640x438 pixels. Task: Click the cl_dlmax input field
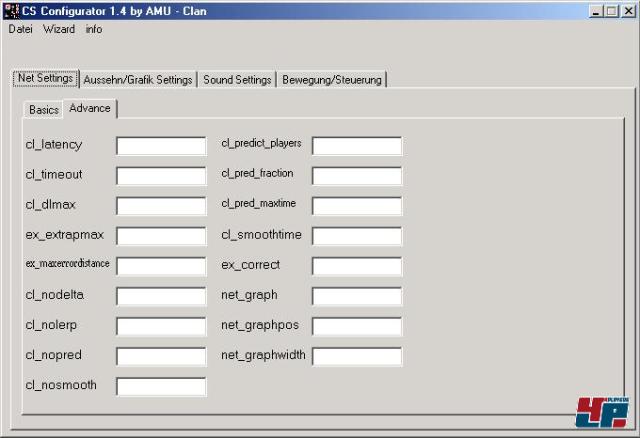point(161,206)
